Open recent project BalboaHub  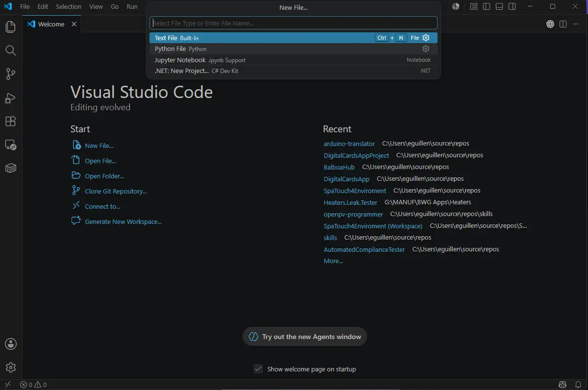339,167
